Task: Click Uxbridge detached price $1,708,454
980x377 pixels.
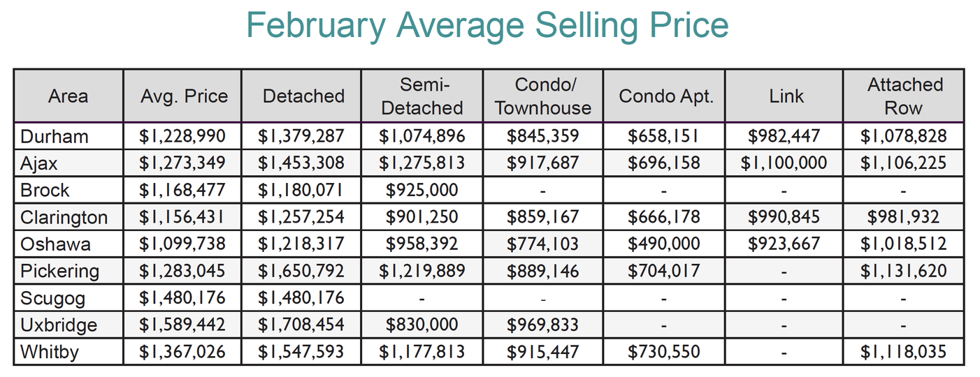Action: (301, 325)
